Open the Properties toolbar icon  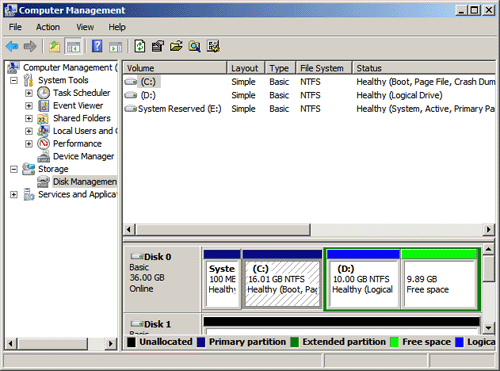(x=158, y=46)
